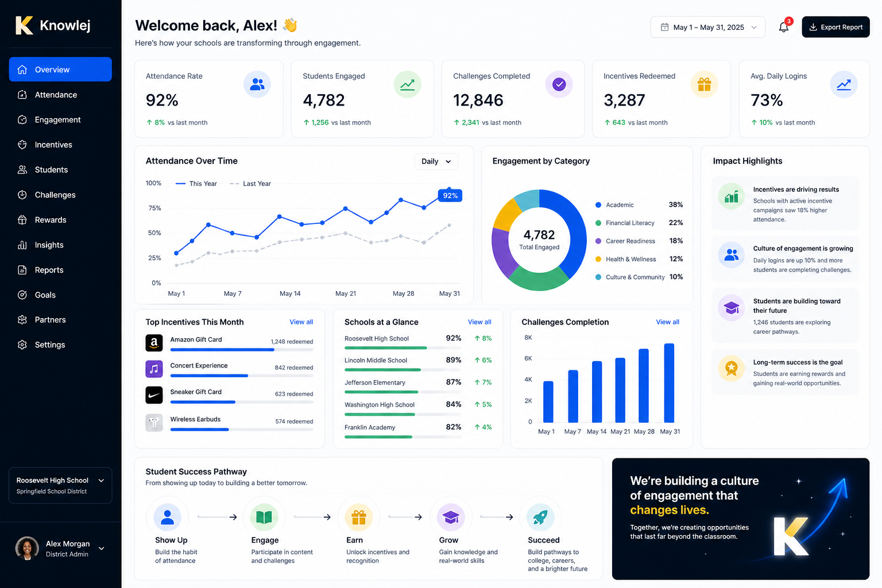This screenshot has height=588, width=882.
Task: Click the Students Engaged trend icon
Action: [408, 84]
